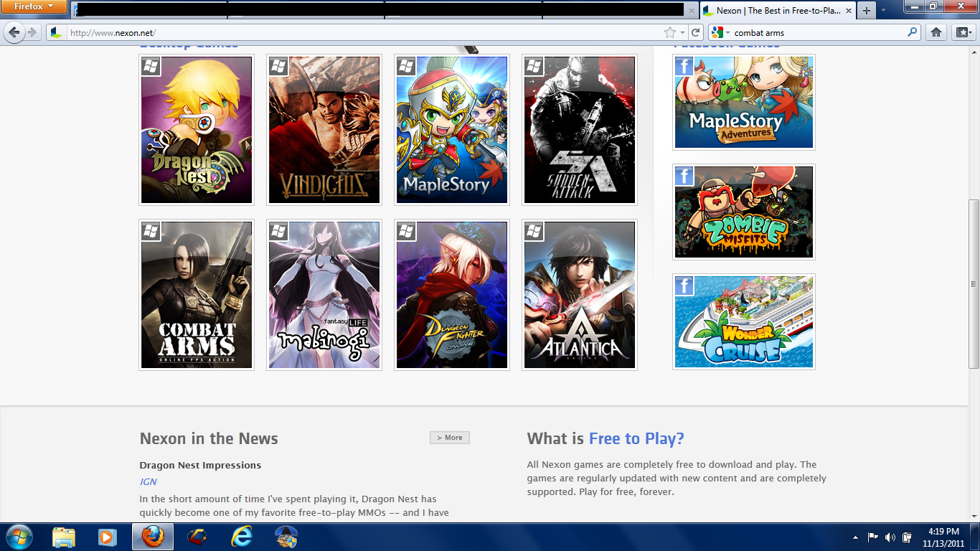Viewport: 980px width, 551px height.
Task: Close the Nexon tab
Action: click(x=849, y=11)
